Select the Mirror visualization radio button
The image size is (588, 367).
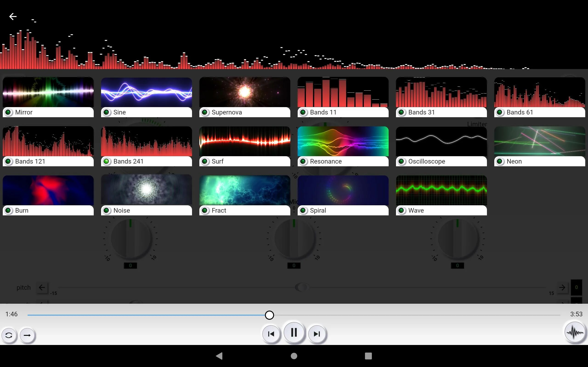tap(8, 112)
